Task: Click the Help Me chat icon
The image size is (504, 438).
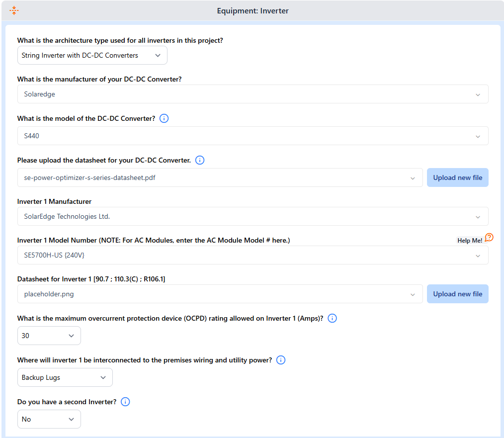Action: [489, 238]
